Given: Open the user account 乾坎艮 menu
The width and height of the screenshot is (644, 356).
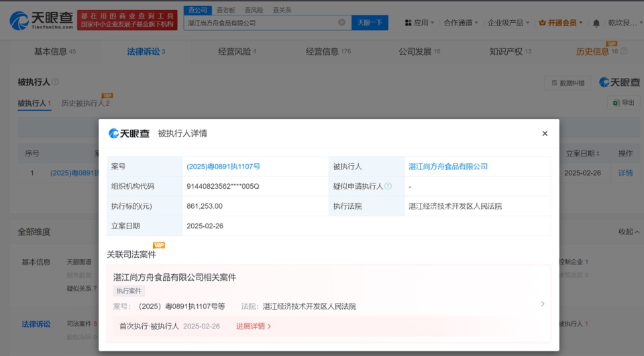Looking at the screenshot, I should coord(625,23).
